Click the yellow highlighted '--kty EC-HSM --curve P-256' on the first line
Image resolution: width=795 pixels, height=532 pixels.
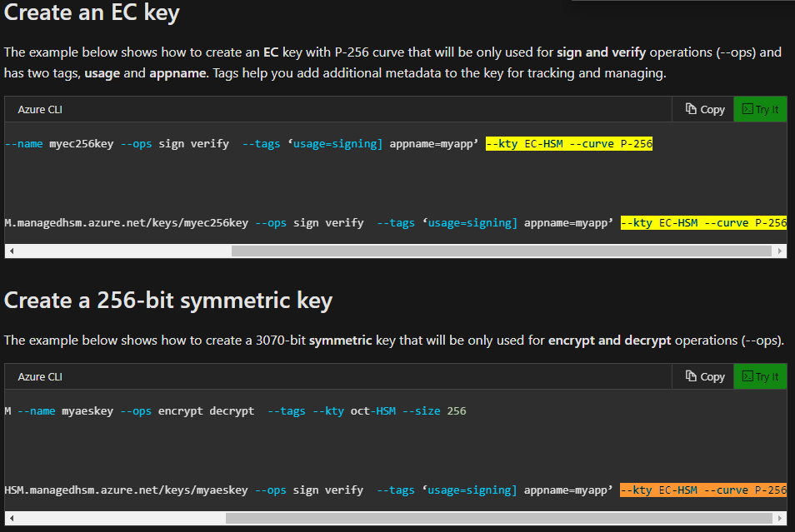569,144
